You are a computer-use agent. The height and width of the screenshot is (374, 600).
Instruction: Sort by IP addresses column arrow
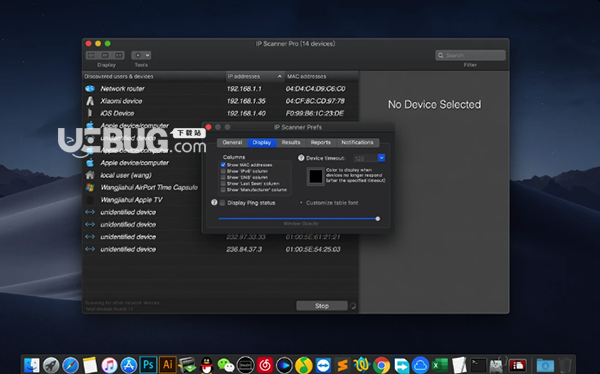point(280,77)
